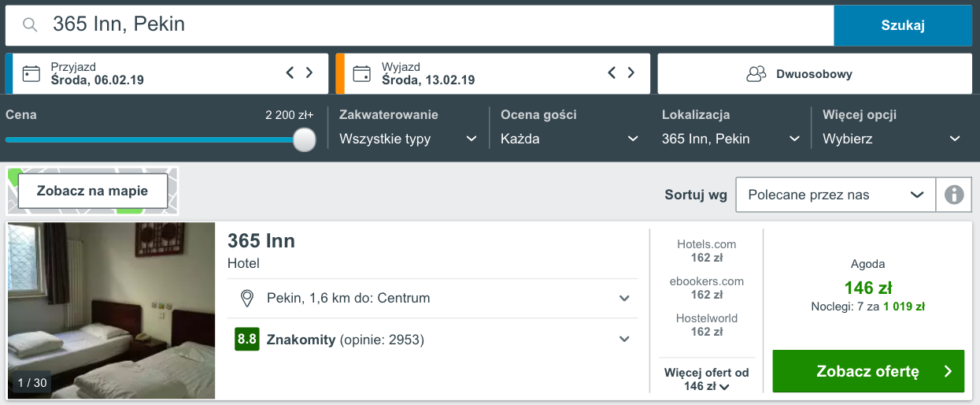Open the Dwuosobowy room type selector

click(815, 74)
